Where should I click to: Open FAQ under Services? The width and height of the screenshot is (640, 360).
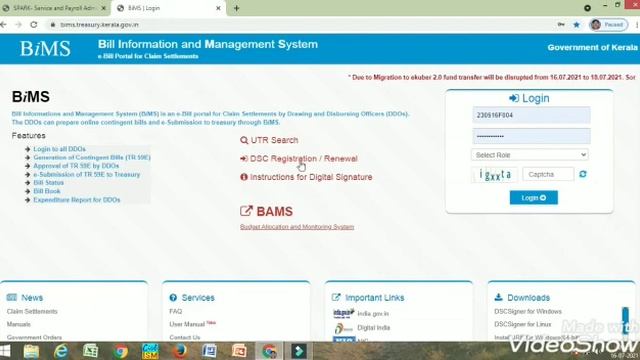pyautogui.click(x=176, y=311)
